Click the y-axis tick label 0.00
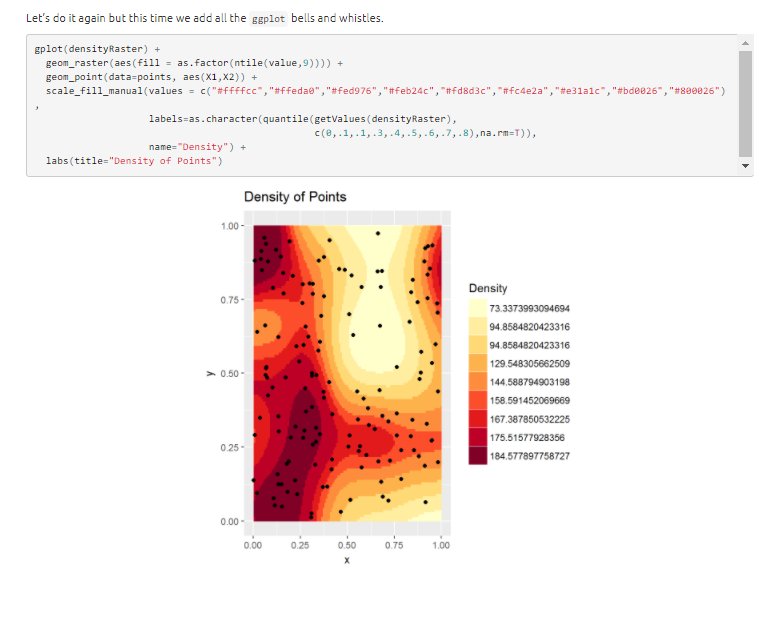The width and height of the screenshot is (772, 626). [x=229, y=522]
